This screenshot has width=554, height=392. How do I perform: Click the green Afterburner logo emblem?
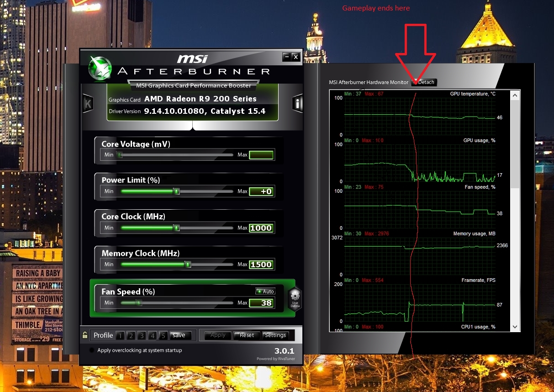tap(100, 67)
